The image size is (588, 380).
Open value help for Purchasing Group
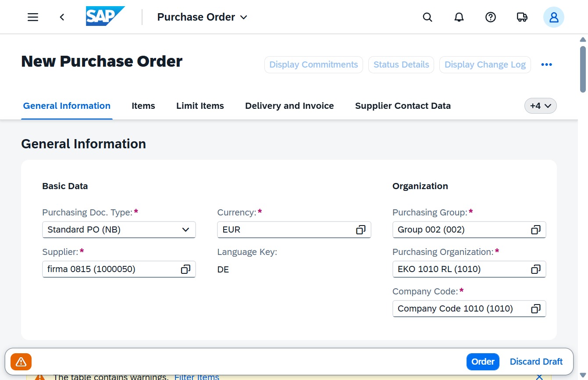535,229
